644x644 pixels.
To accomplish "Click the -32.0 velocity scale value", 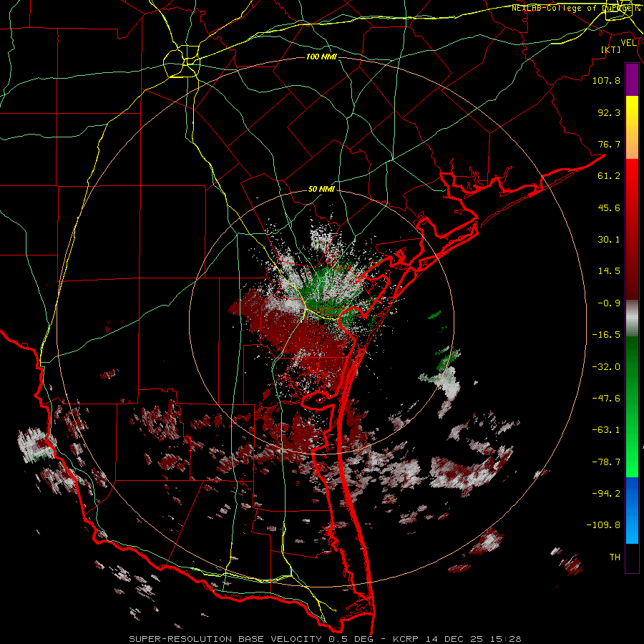I will (x=606, y=367).
